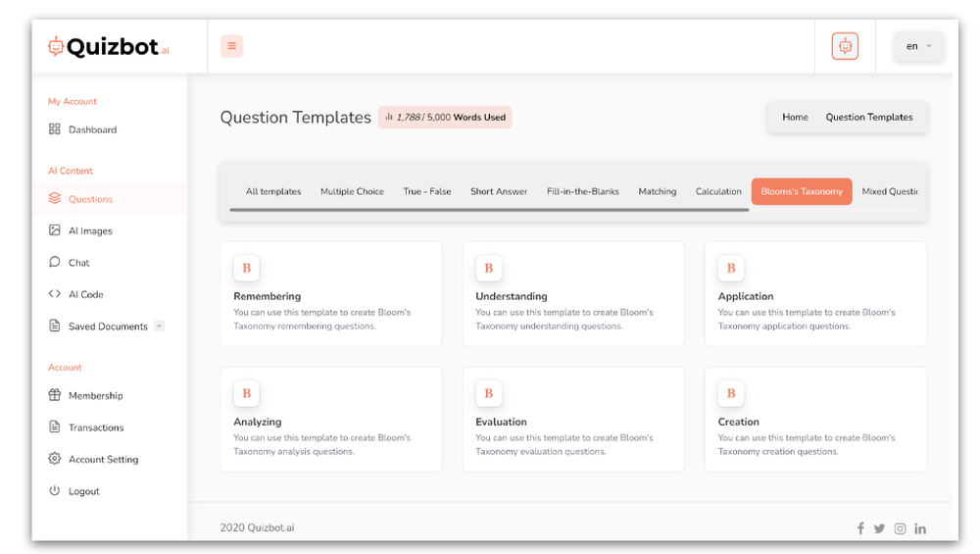Open the Twitter icon in footer

[879, 529]
